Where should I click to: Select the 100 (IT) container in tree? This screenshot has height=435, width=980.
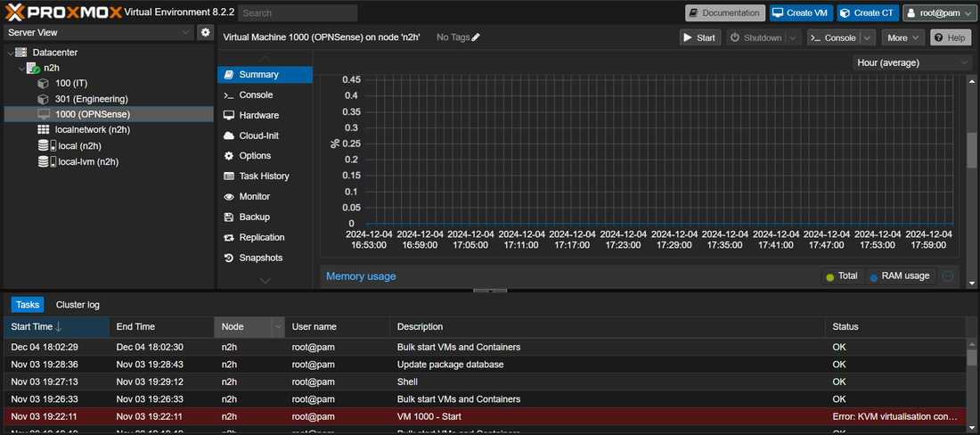[77, 83]
